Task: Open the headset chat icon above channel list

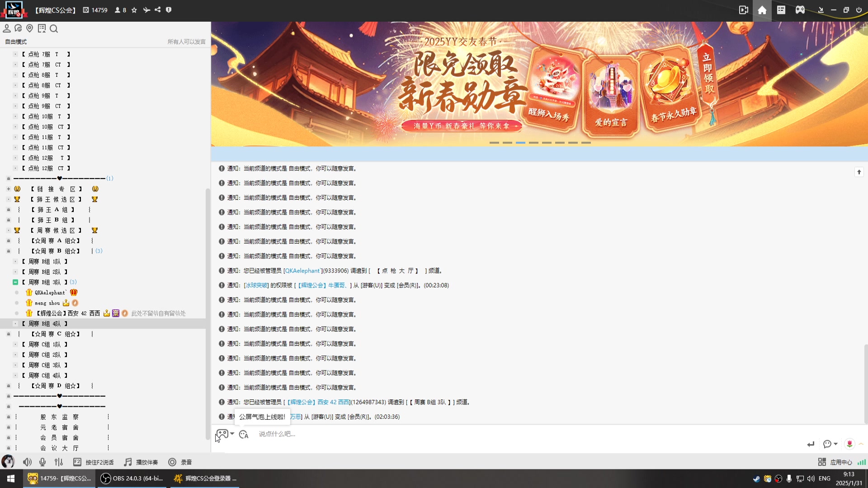Action: (x=18, y=28)
